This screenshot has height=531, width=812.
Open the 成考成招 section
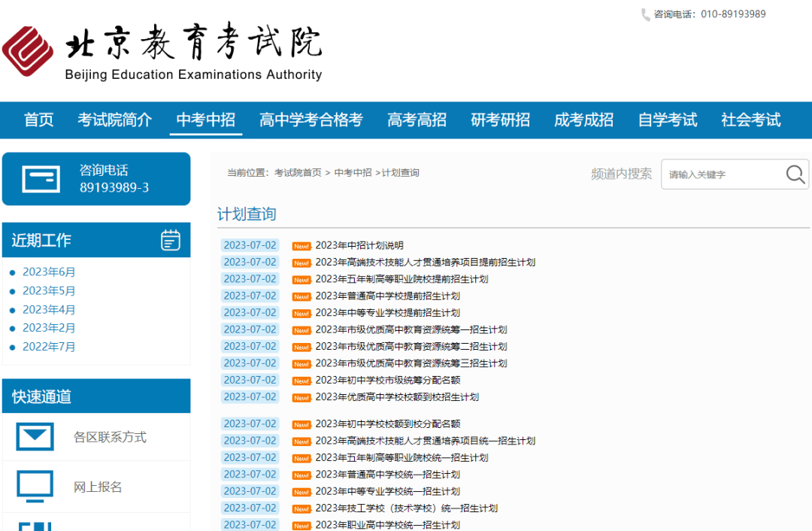[x=583, y=120]
